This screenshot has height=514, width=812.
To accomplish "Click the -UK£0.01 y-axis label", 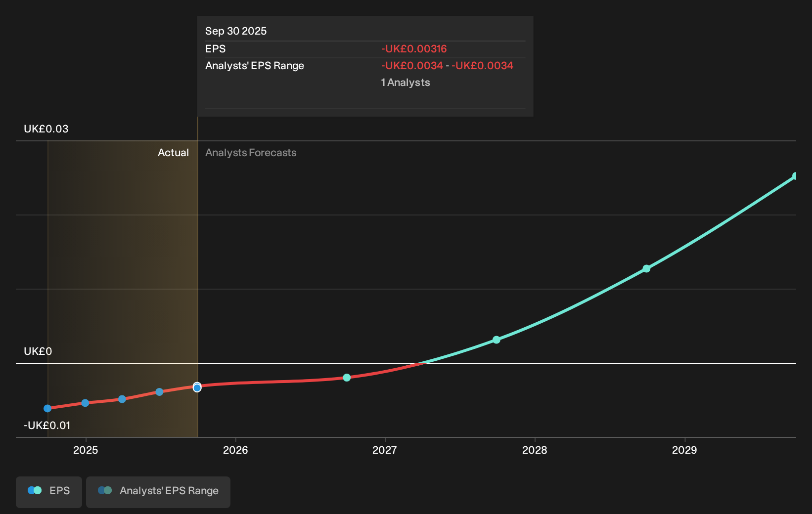I will [47, 426].
